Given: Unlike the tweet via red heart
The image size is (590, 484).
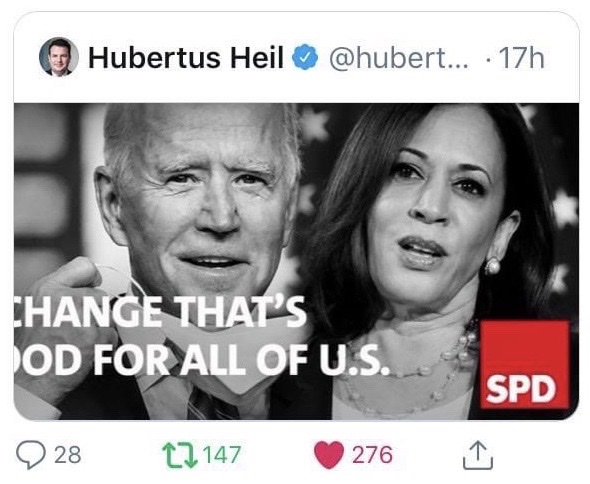Looking at the screenshot, I should tap(328, 455).
